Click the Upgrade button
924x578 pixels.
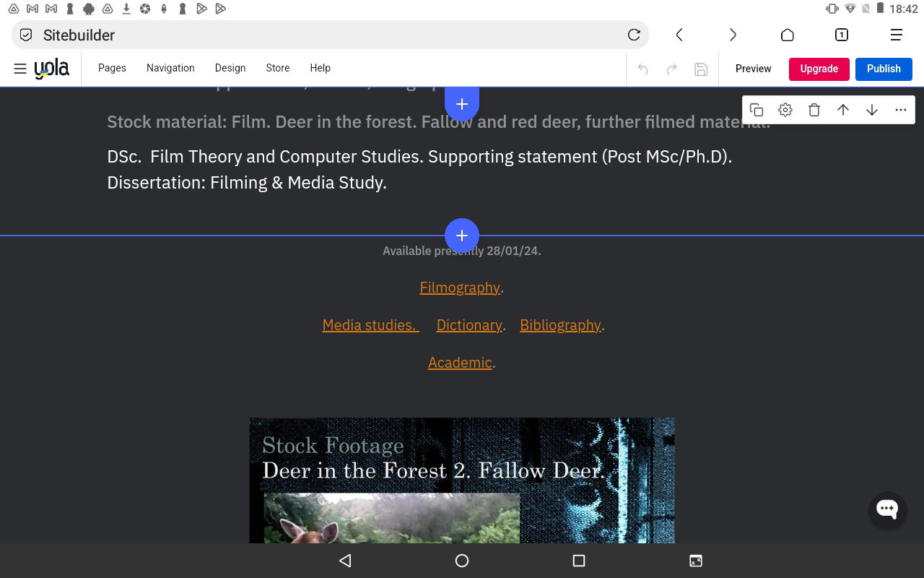pyautogui.click(x=819, y=69)
